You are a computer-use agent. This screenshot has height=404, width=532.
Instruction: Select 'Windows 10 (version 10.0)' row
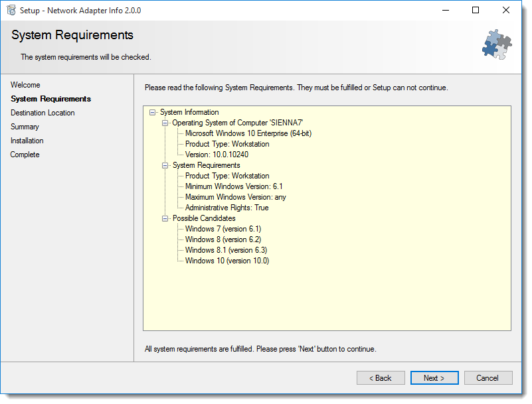coord(227,261)
